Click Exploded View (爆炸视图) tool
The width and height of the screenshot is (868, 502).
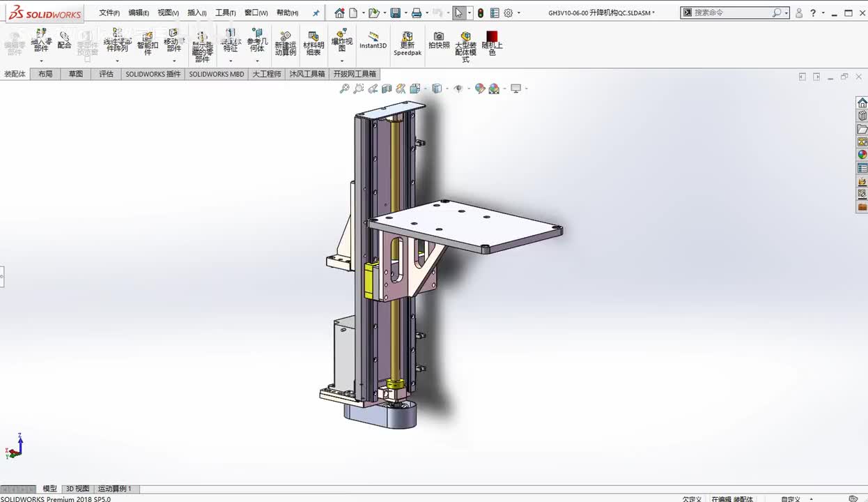341,40
